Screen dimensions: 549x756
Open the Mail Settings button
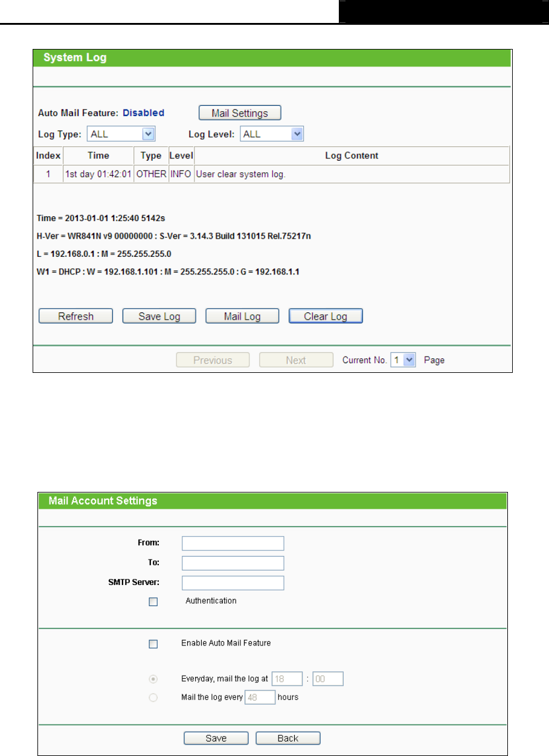pyautogui.click(x=240, y=113)
